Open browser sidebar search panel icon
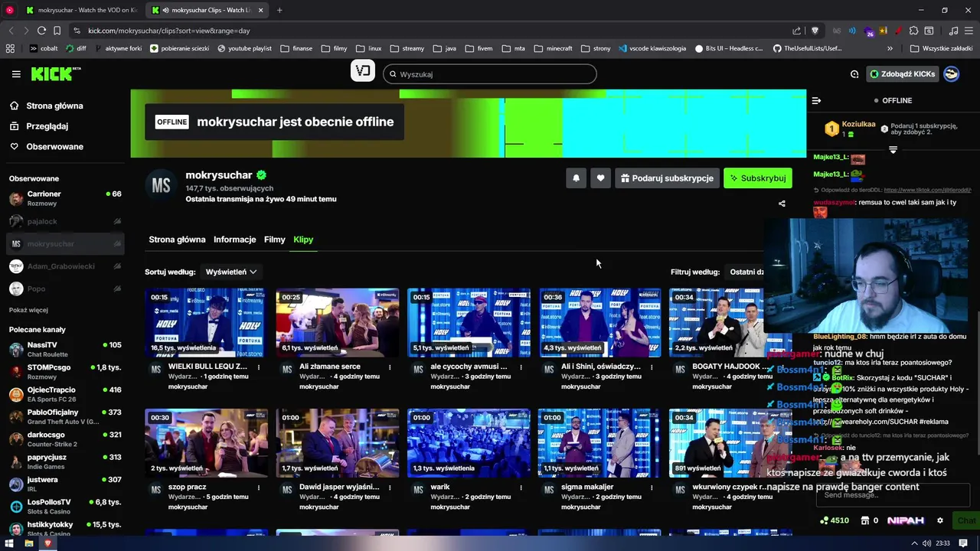The height and width of the screenshot is (551, 980). point(929,31)
